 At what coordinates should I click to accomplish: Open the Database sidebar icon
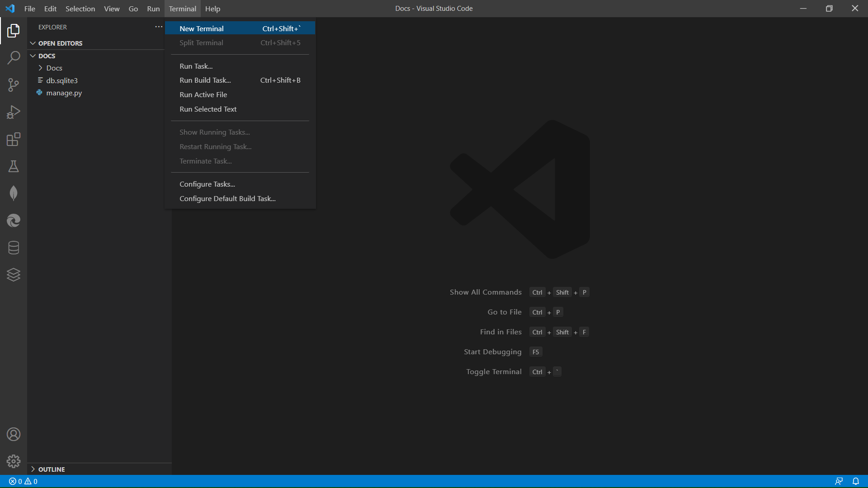point(14,248)
